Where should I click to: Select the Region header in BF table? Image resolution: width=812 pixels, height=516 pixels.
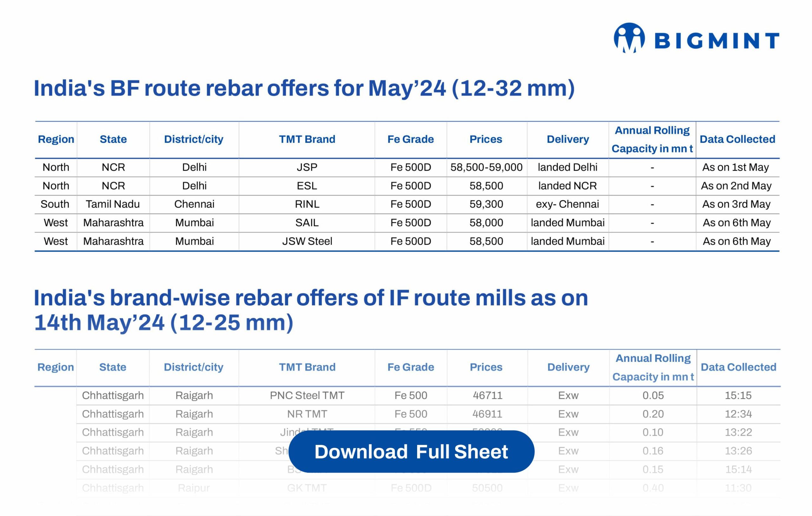[x=56, y=139]
